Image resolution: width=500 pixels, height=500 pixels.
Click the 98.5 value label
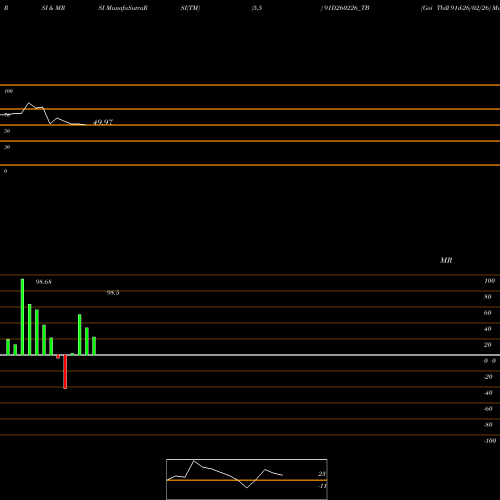113,293
